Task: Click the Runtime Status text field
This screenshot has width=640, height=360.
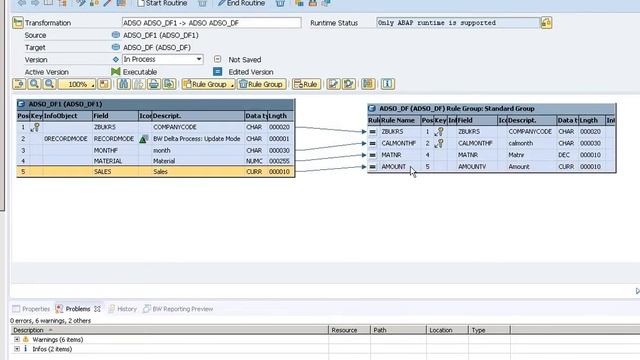Action: 458,23
